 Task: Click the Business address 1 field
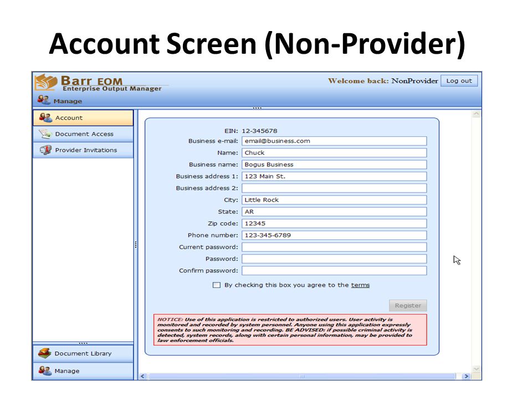click(x=334, y=176)
